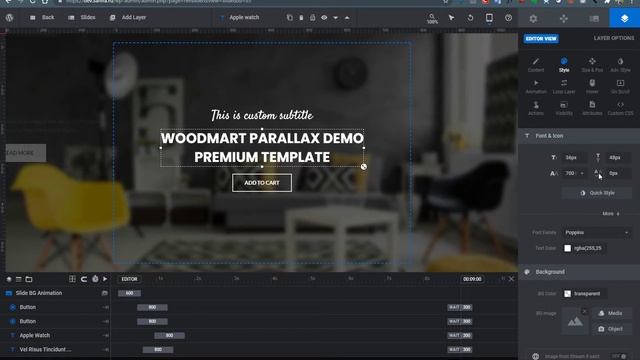
Task: Select the Vel Risus Tincidunt timeline layer
Action: (x=55, y=349)
